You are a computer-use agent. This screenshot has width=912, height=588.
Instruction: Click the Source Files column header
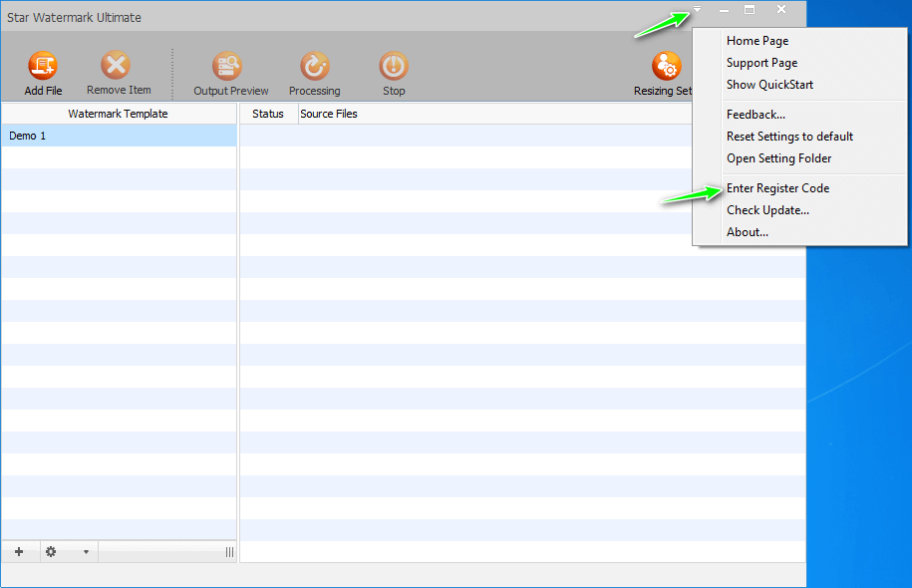(329, 114)
